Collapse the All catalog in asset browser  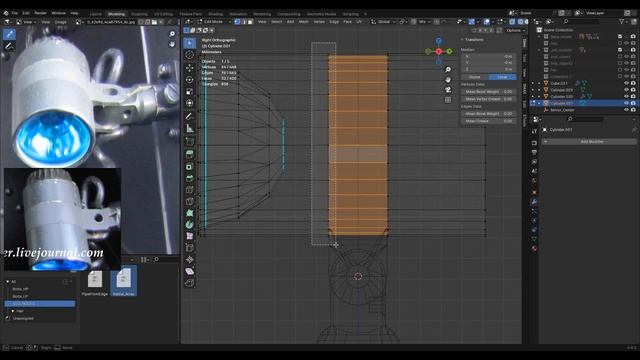point(7,282)
